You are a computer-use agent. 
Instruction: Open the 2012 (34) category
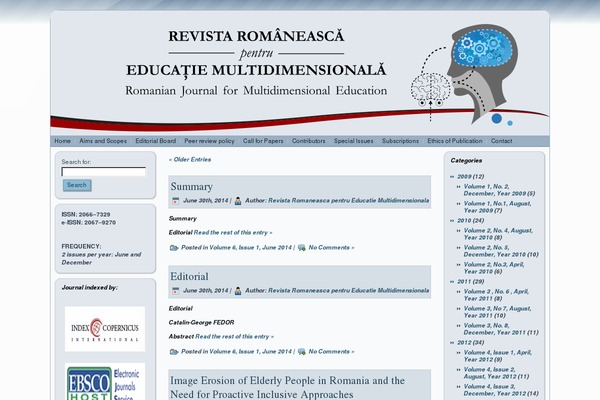pyautogui.click(x=471, y=342)
